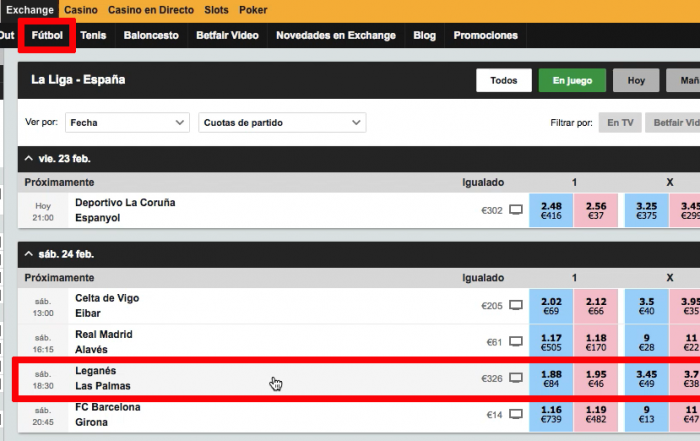Click the TV icon for FC Barcelona match
700x441 pixels.
[516, 414]
